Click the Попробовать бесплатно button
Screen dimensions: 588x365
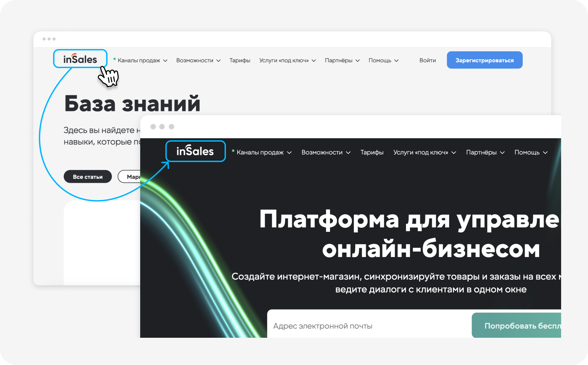(516, 326)
